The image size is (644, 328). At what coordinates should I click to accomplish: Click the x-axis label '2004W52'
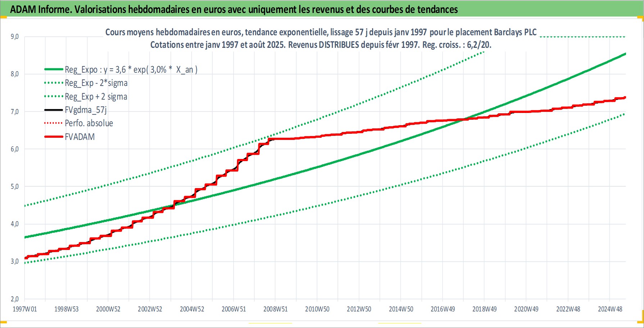pyautogui.click(x=192, y=309)
